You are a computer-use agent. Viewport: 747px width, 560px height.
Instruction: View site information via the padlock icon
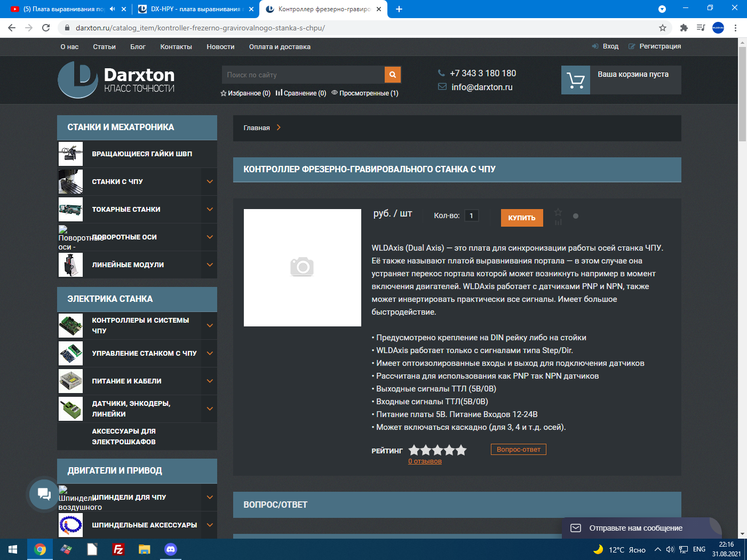point(67,28)
